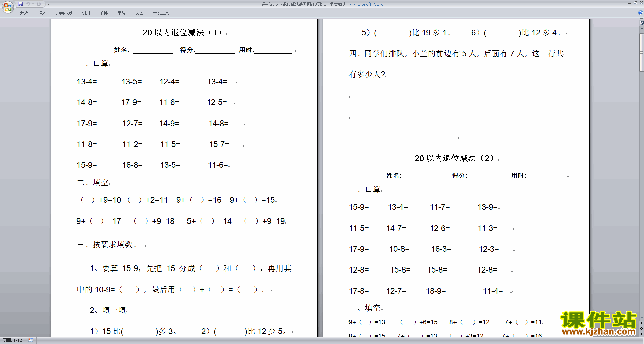Click the fill-in 5+（ ）=14
Screen dimensions: 644x344
[x=209, y=221]
